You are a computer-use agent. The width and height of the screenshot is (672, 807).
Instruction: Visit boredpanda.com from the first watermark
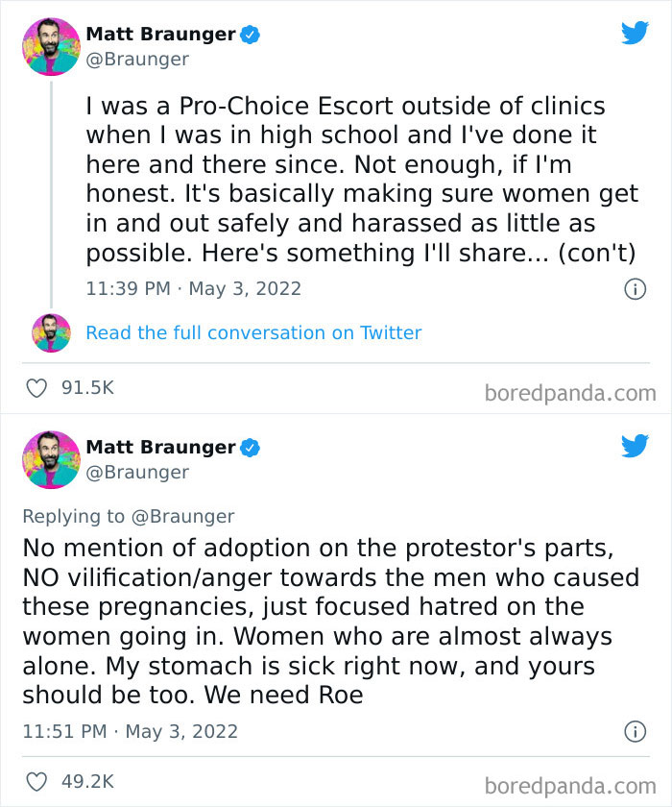tap(573, 393)
